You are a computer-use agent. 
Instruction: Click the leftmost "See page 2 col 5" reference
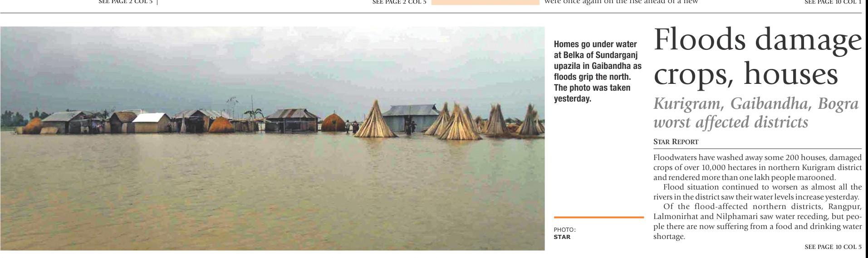pos(126,2)
